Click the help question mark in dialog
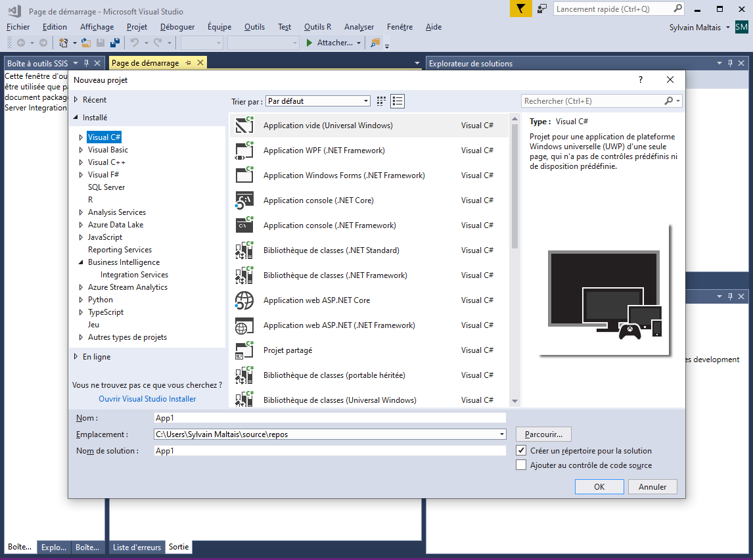 641,80
